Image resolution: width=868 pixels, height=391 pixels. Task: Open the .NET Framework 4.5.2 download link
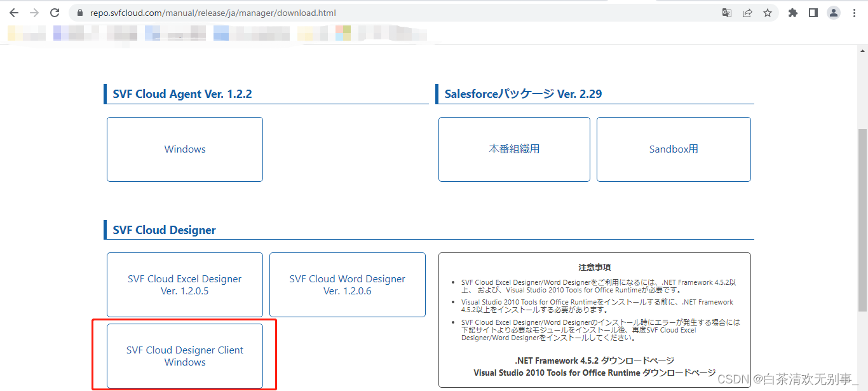point(595,360)
